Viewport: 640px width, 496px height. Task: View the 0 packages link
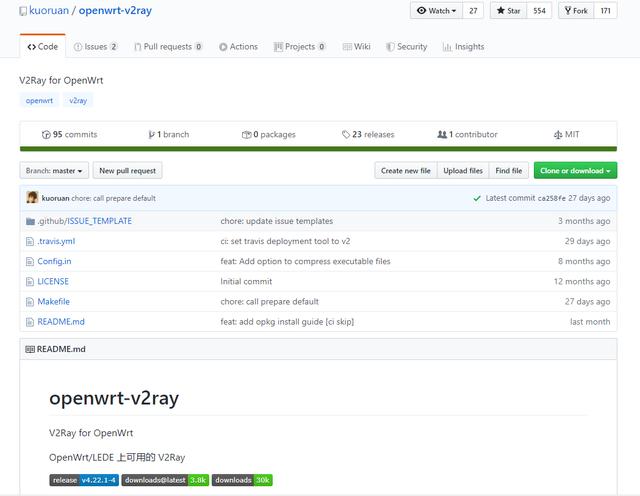[269, 134]
